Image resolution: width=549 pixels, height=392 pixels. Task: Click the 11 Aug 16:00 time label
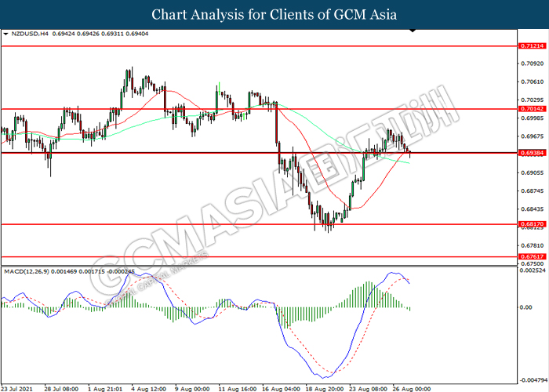238,389
